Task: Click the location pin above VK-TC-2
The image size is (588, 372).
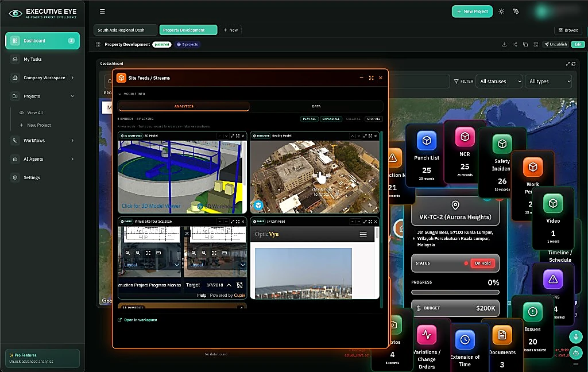Action: pos(455,205)
